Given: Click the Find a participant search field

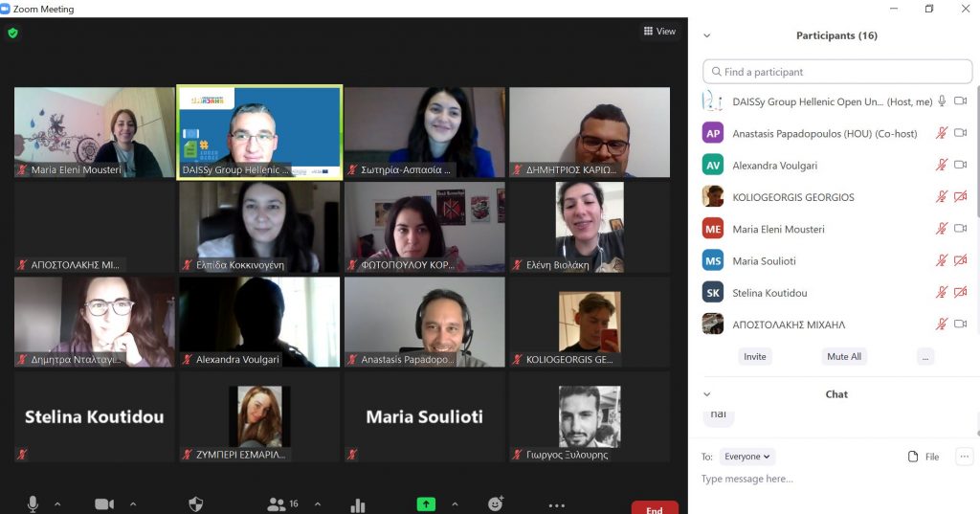Looking at the screenshot, I should pyautogui.click(x=837, y=72).
